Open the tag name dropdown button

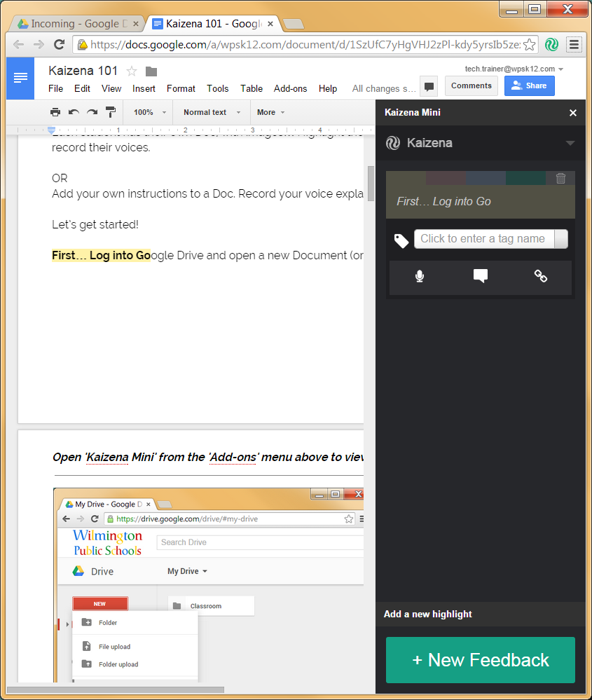(x=560, y=239)
